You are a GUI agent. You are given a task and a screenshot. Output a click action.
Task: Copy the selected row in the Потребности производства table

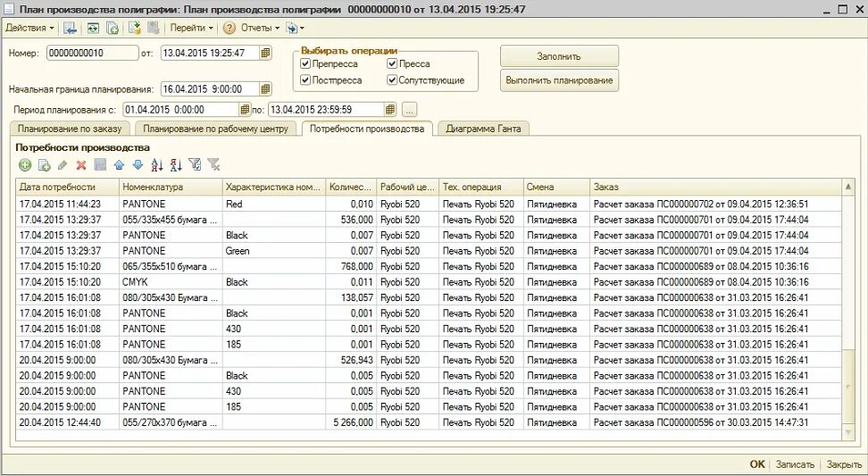click(45, 164)
